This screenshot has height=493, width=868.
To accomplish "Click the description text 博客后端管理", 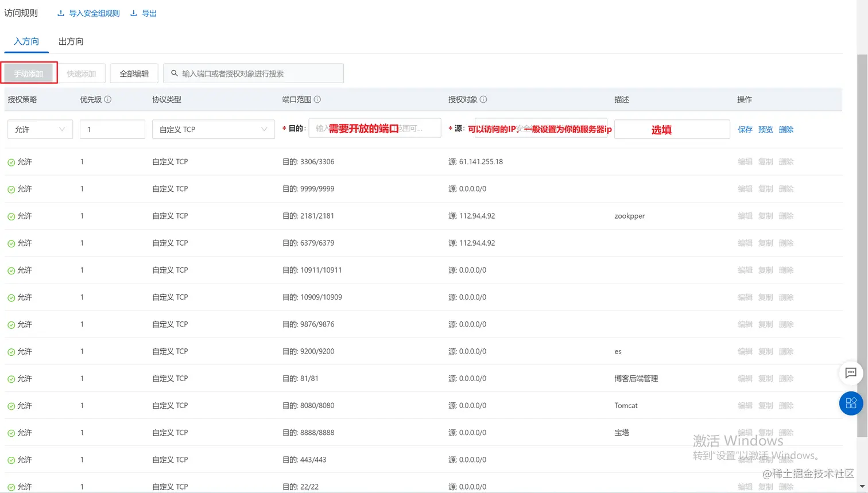I will click(636, 378).
